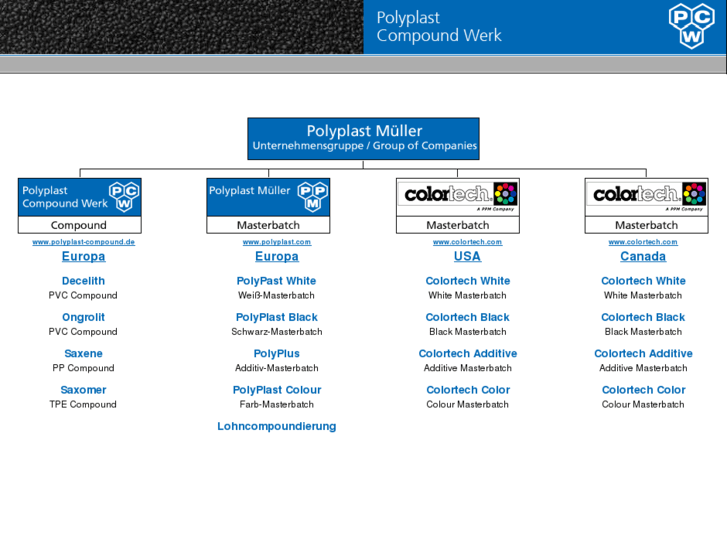Click Colortech Additive in USA column
The image size is (727, 545).
click(468, 353)
